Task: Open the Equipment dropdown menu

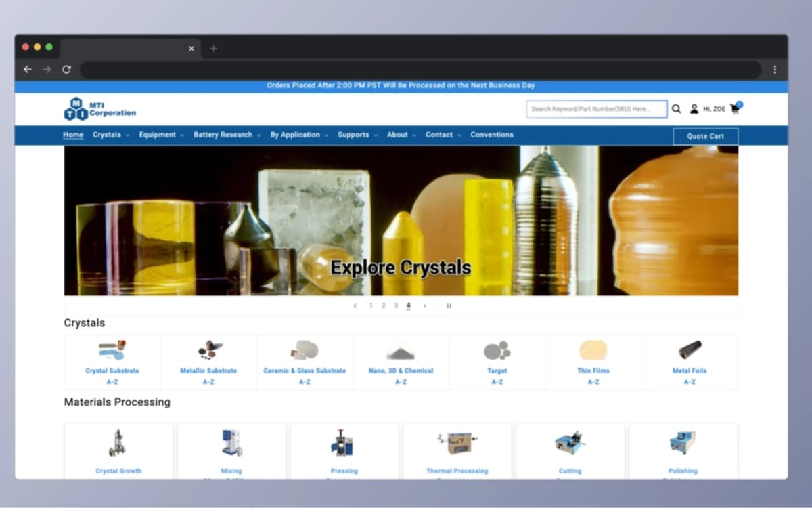Action: click(157, 135)
